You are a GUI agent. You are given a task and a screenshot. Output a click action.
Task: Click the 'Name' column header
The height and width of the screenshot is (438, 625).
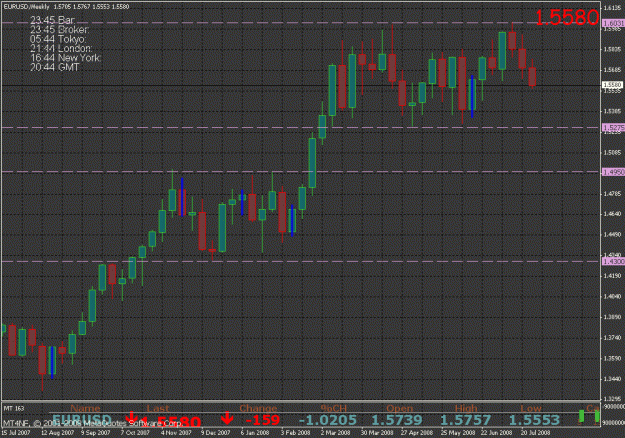tap(85, 409)
